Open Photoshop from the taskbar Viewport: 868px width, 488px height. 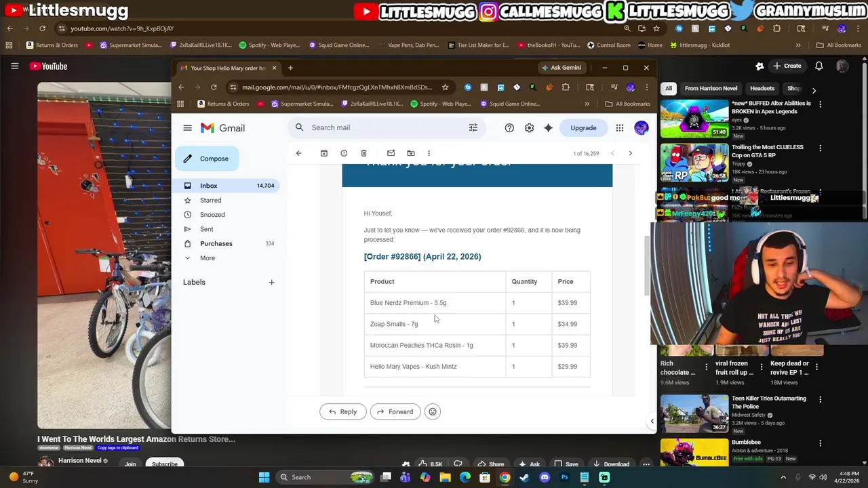coord(564,477)
